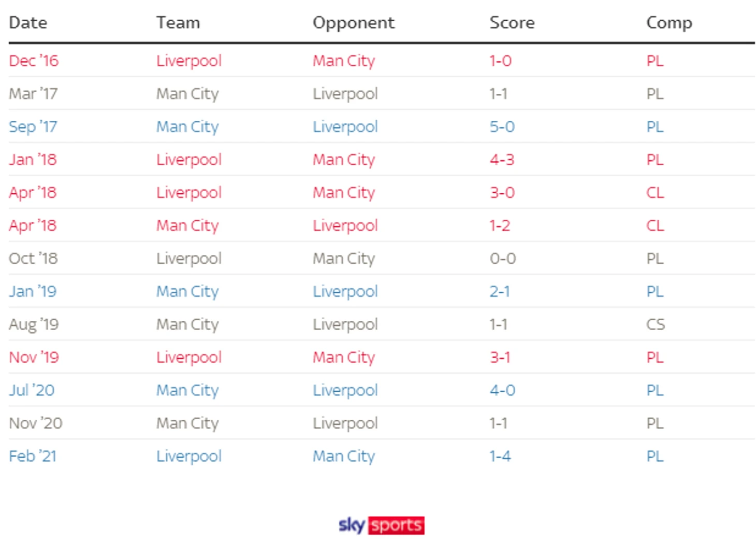Viewport: 756px width, 555px height.
Task: Click the Nov '20 date entry
Action: pos(35,423)
